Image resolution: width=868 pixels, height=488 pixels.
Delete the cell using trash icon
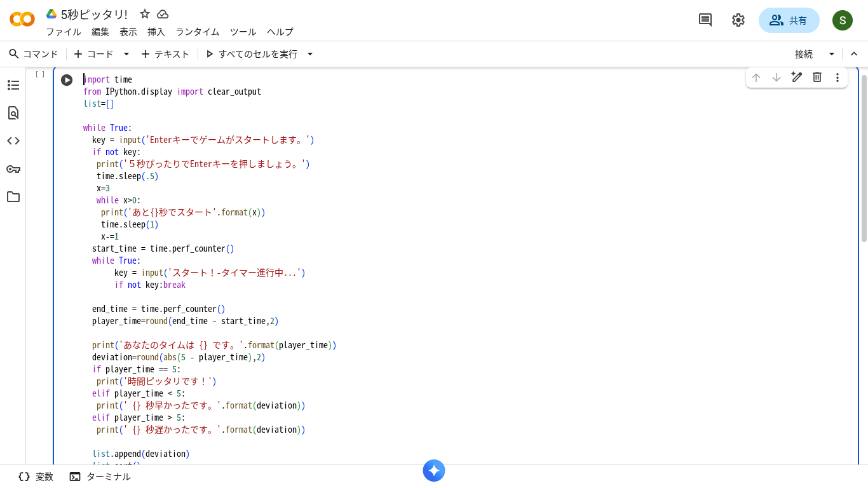[817, 78]
